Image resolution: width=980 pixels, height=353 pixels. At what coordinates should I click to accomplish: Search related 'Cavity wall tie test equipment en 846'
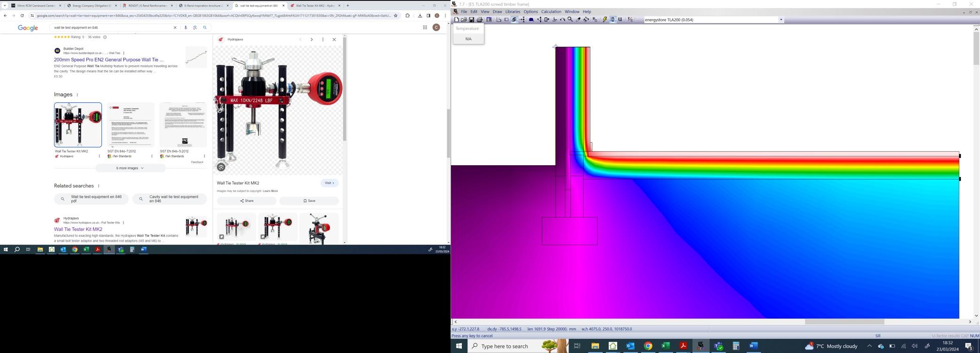pyautogui.click(x=170, y=199)
